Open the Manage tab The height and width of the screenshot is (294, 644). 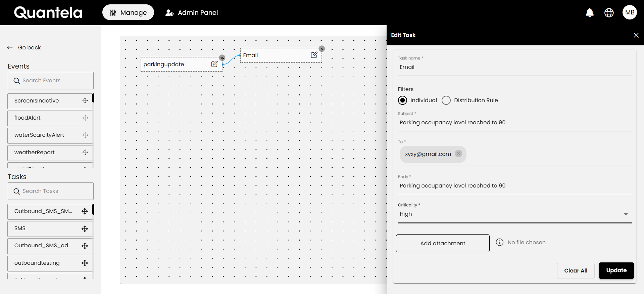click(x=128, y=13)
